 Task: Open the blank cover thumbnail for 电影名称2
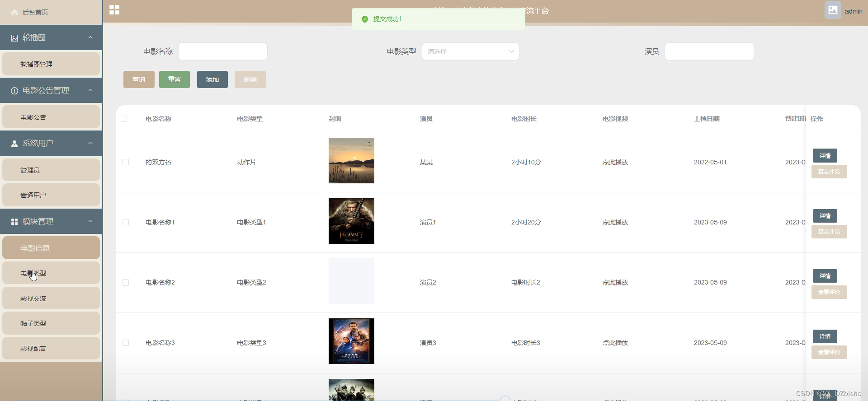(351, 281)
